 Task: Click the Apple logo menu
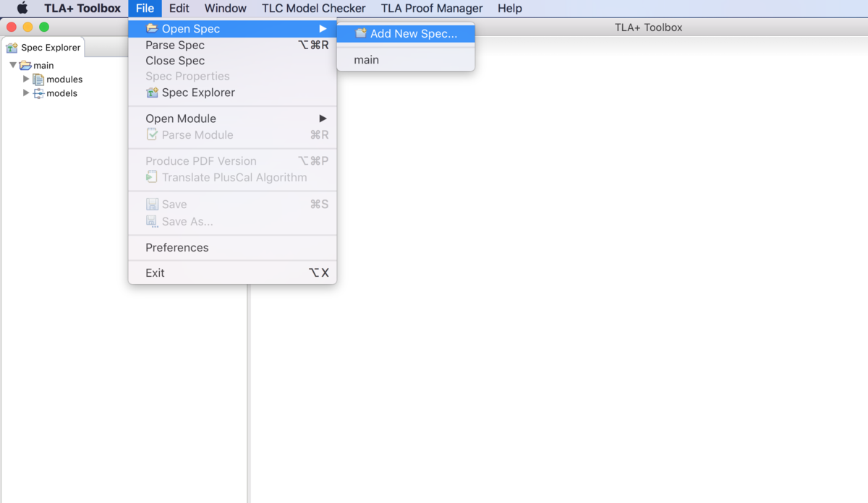(22, 9)
